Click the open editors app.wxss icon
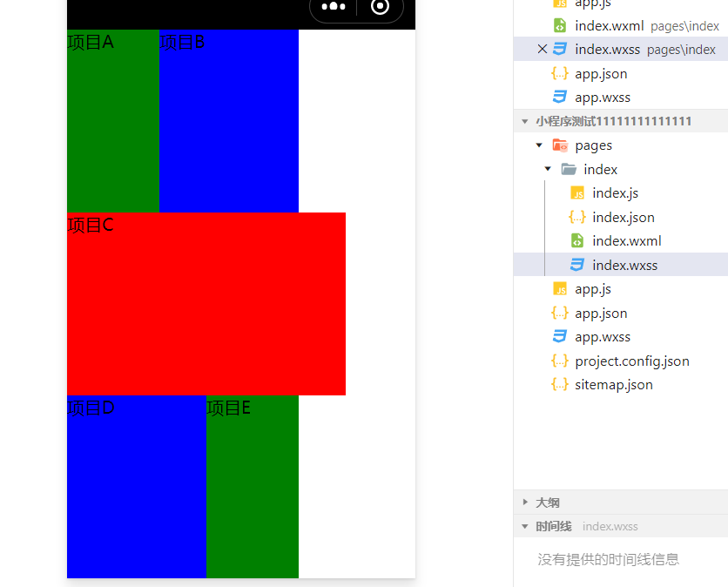 pos(560,97)
